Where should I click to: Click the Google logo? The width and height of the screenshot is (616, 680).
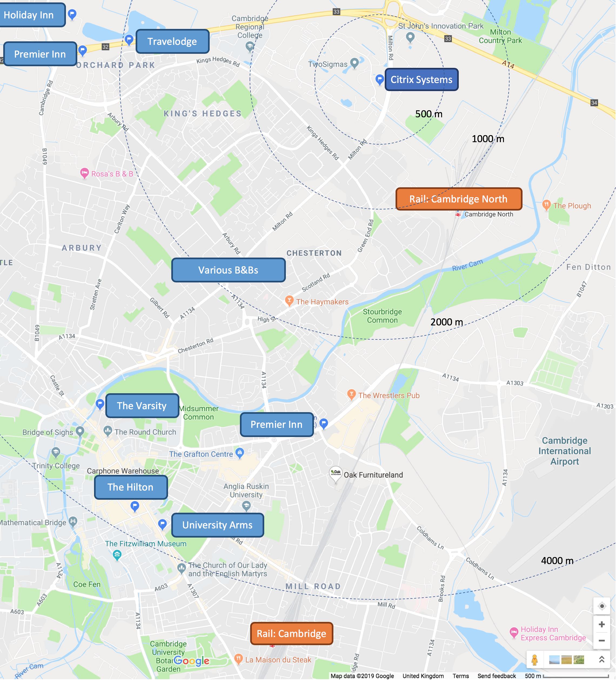tap(192, 661)
